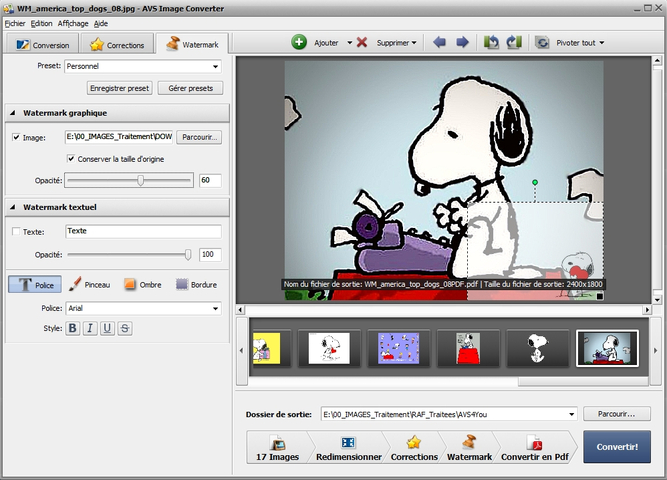
Task: Adjust the image watermark Opacité slider
Action: [141, 180]
